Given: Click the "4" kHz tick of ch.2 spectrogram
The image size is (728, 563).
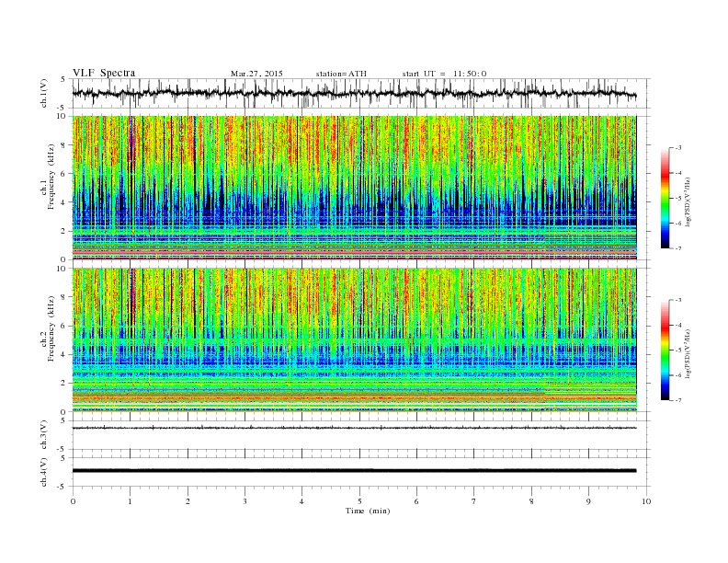Looking at the screenshot, I should pyautogui.click(x=63, y=354).
